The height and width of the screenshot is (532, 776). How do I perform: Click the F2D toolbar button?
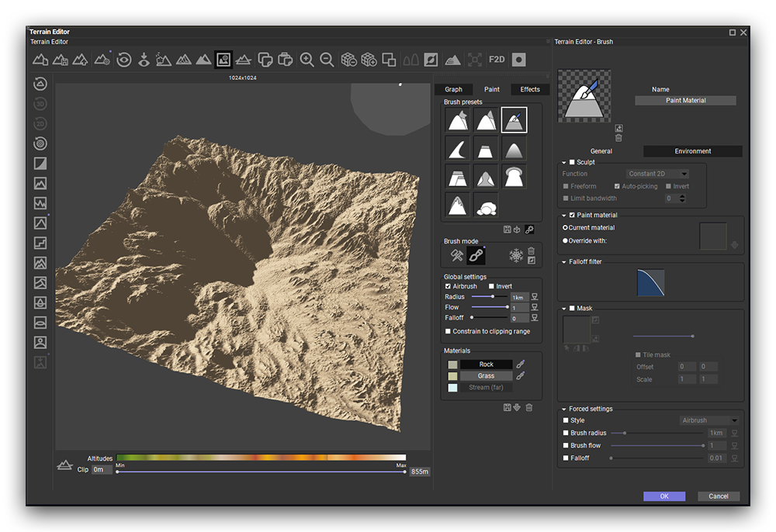[x=497, y=60]
